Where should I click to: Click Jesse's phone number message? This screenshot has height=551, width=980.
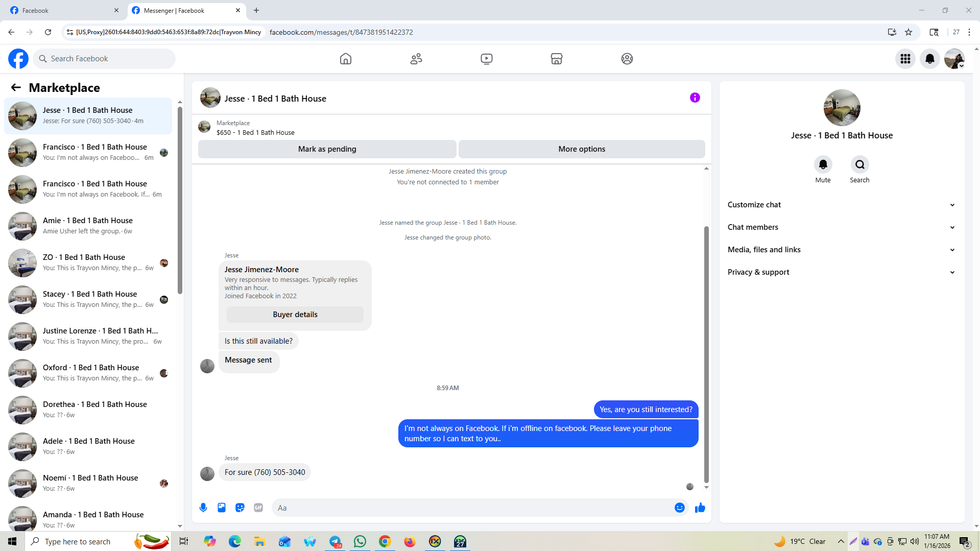265,472
